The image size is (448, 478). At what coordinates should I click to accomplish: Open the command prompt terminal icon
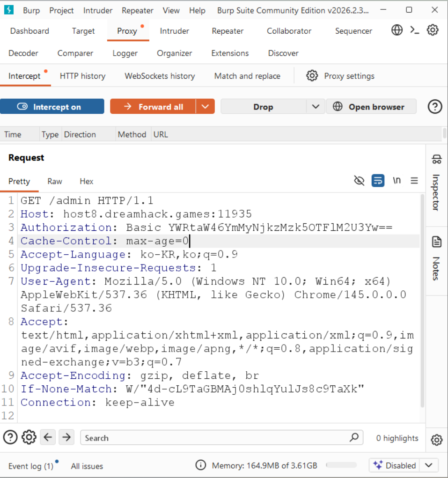coord(414,30)
